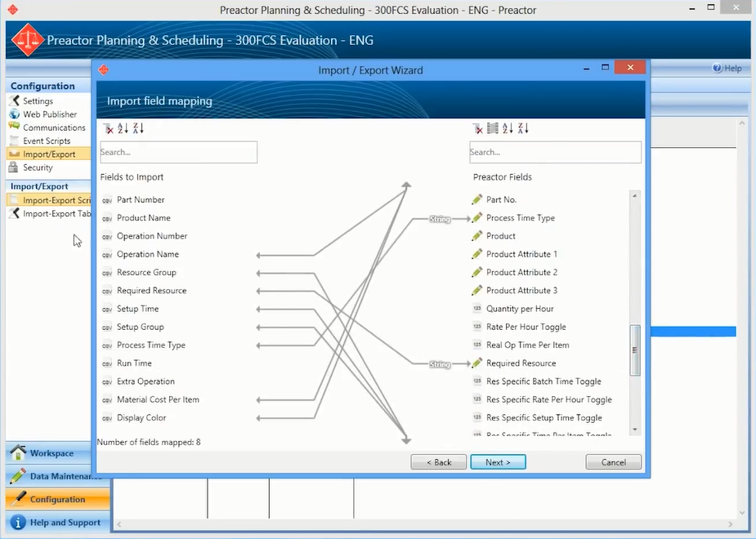This screenshot has height=539, width=756.
Task: Select Product Attribute 2 in Preactor Fields
Action: pos(521,272)
